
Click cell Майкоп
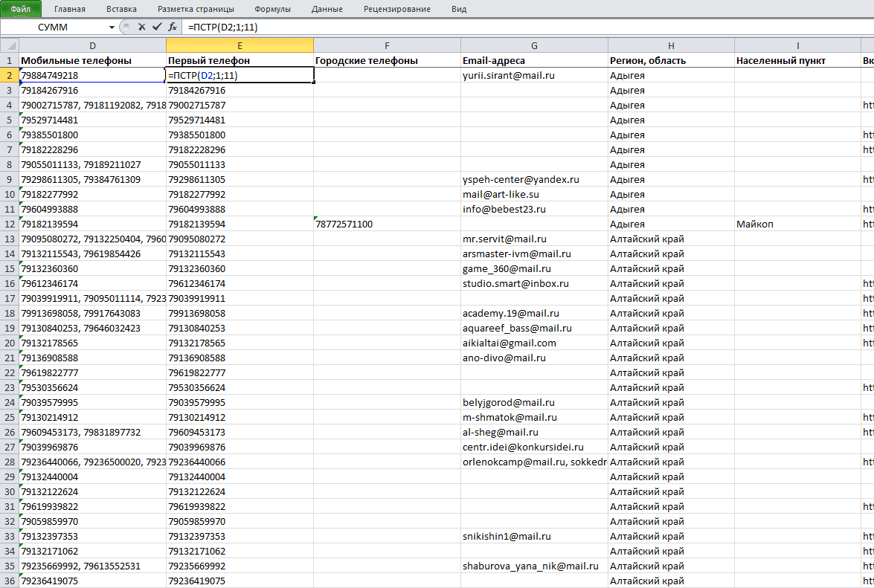(797, 224)
